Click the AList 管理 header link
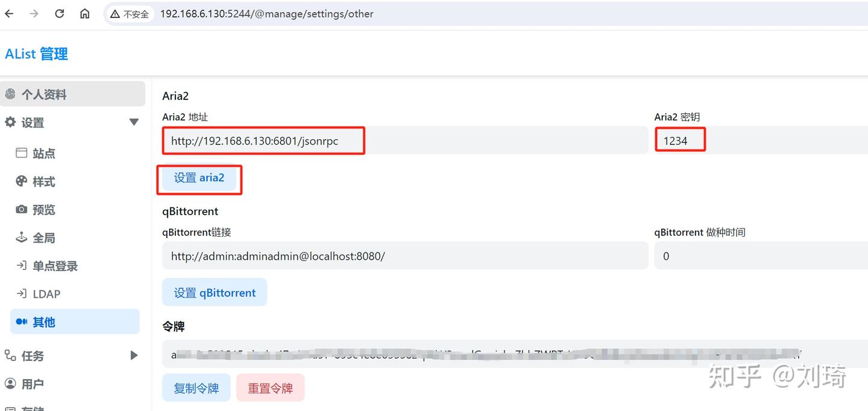This screenshot has height=411, width=868. 36,53
